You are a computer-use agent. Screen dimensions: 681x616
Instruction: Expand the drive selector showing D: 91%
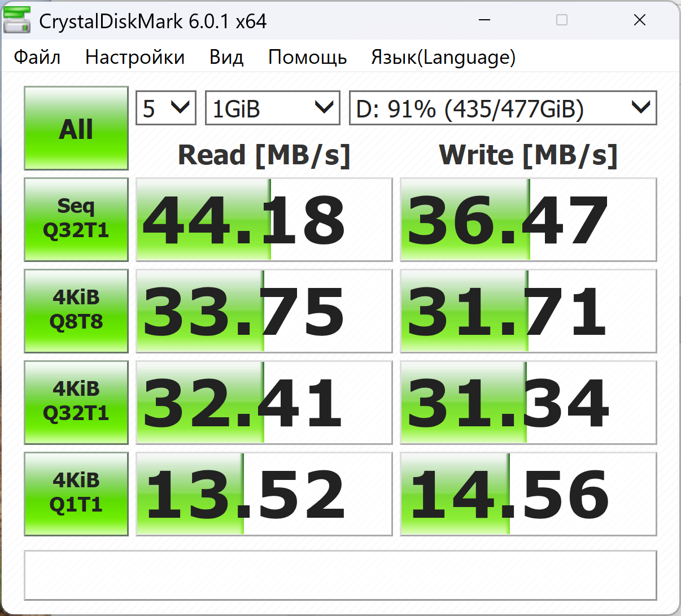click(503, 108)
